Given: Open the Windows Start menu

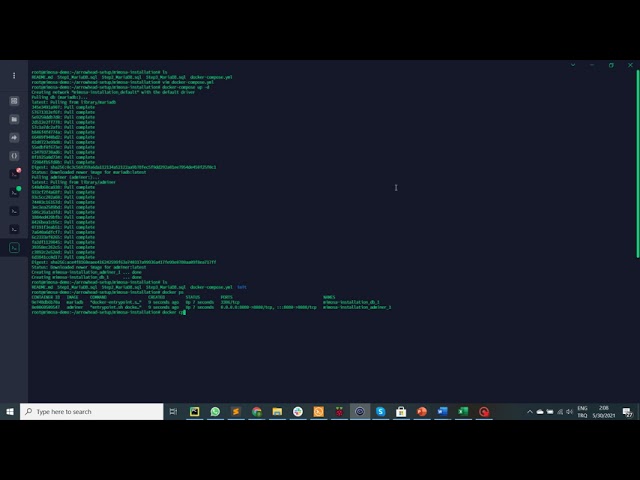Looking at the screenshot, I should click(x=10, y=411).
